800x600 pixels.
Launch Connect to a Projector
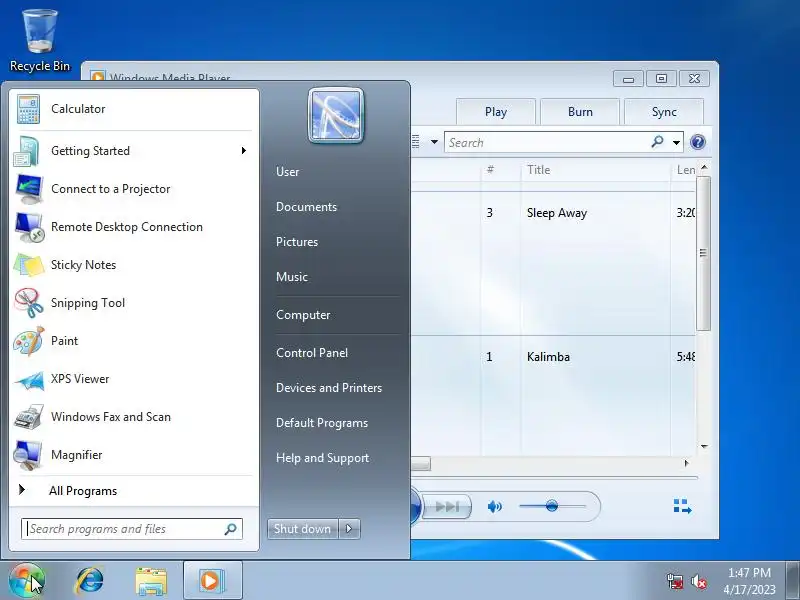click(x=134, y=189)
